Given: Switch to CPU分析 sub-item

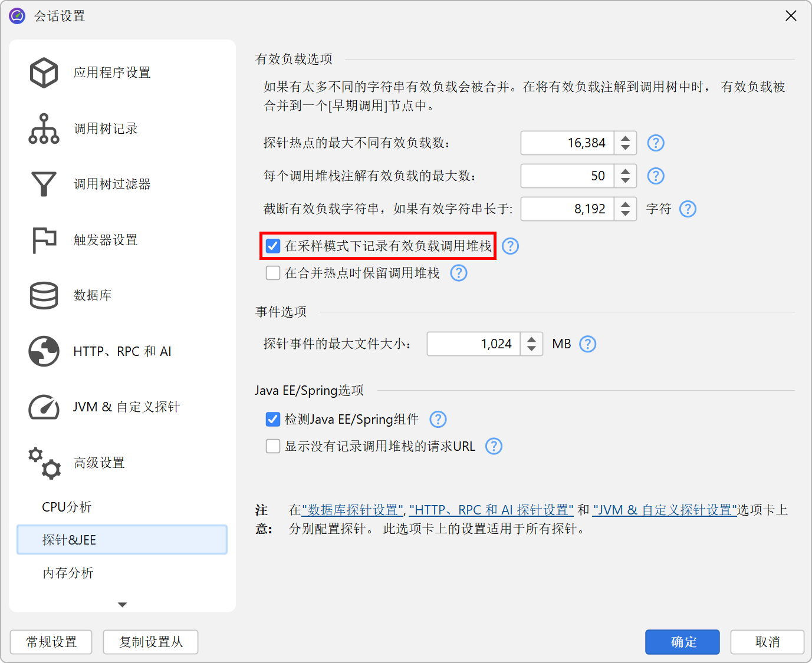Looking at the screenshot, I should tap(67, 507).
